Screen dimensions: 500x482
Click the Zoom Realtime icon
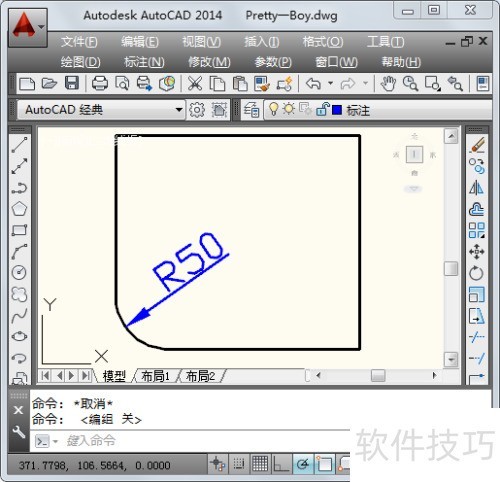tap(410, 83)
